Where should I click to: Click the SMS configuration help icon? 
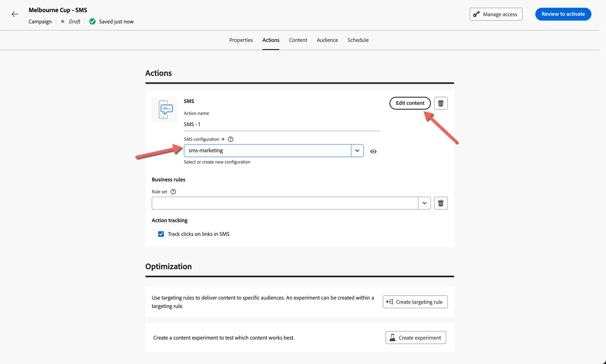tap(231, 139)
